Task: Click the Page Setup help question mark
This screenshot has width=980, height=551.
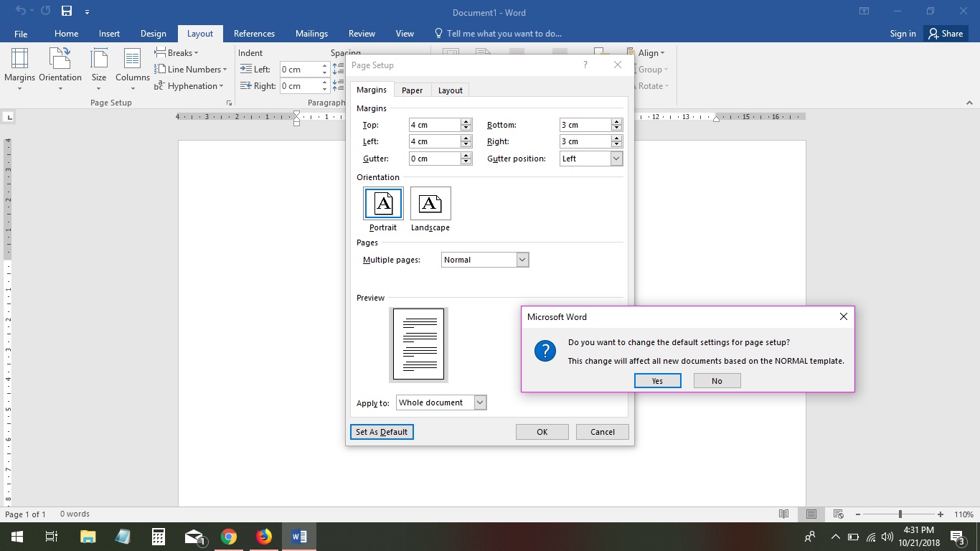Action: click(x=585, y=65)
